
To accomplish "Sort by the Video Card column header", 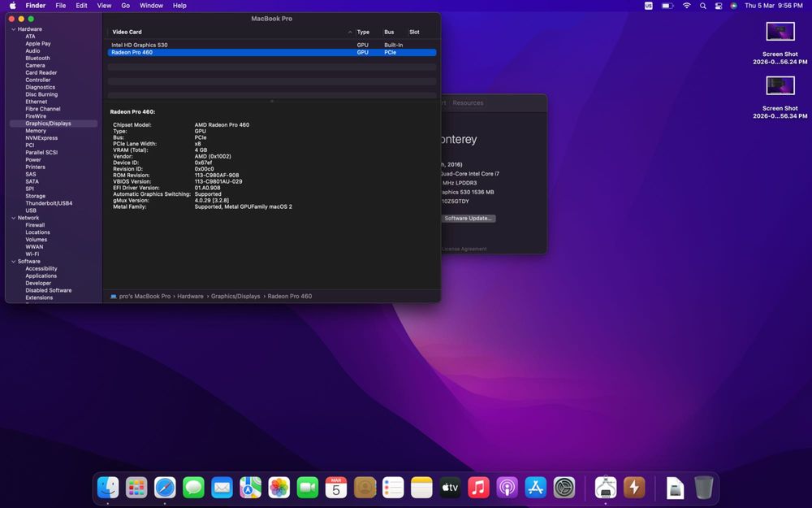I will pos(127,33).
